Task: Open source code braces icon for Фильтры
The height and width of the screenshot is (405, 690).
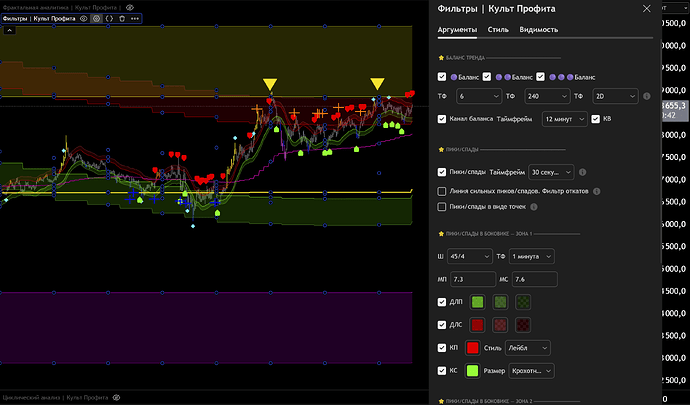Action: pos(110,18)
